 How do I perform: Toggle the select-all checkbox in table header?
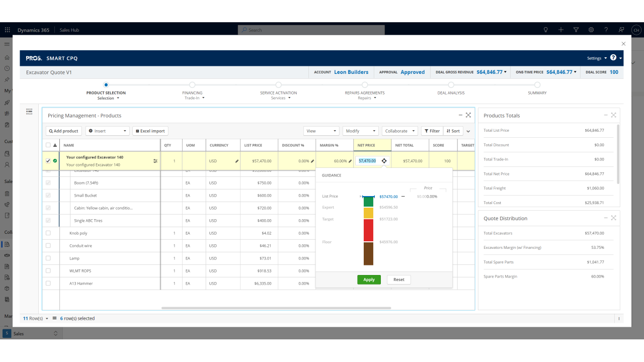click(x=48, y=145)
